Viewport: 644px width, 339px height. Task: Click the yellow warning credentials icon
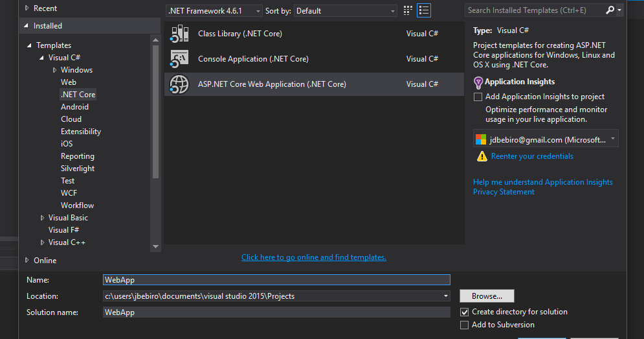482,156
